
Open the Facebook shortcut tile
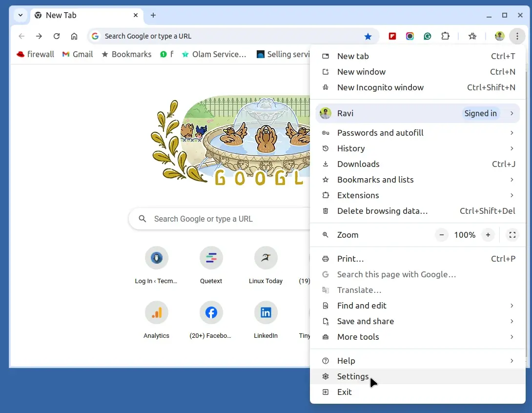(211, 320)
